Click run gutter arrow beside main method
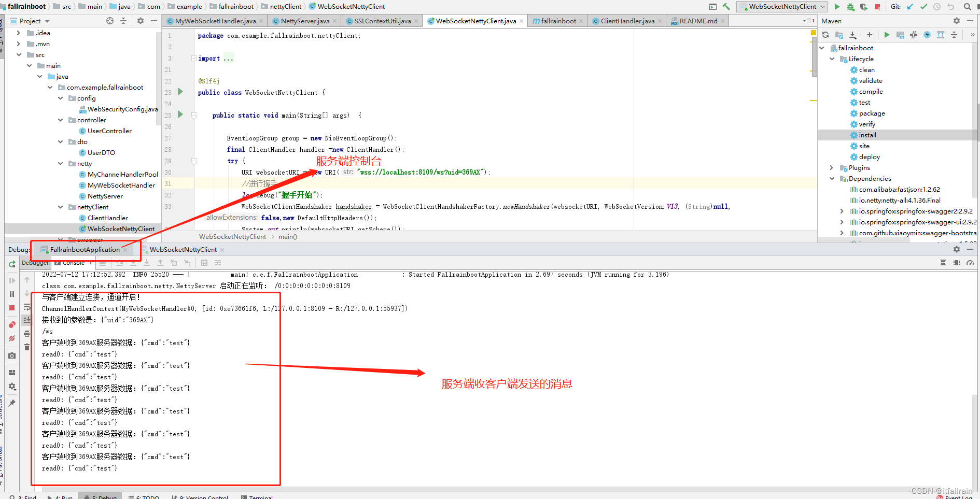 [180, 115]
